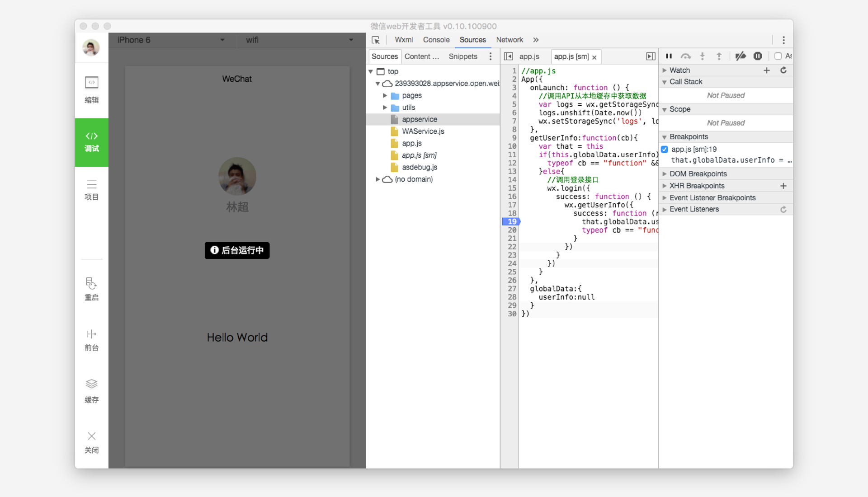Click the 关闭 (close) project button
The width and height of the screenshot is (868, 497).
click(x=91, y=442)
